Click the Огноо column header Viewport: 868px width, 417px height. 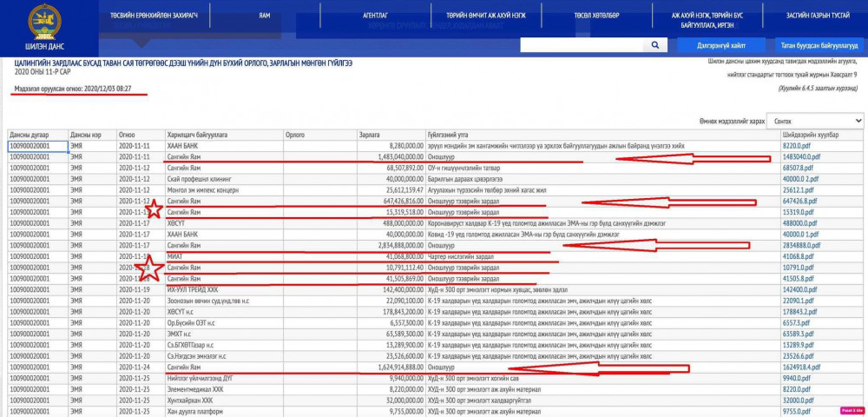pos(141,135)
